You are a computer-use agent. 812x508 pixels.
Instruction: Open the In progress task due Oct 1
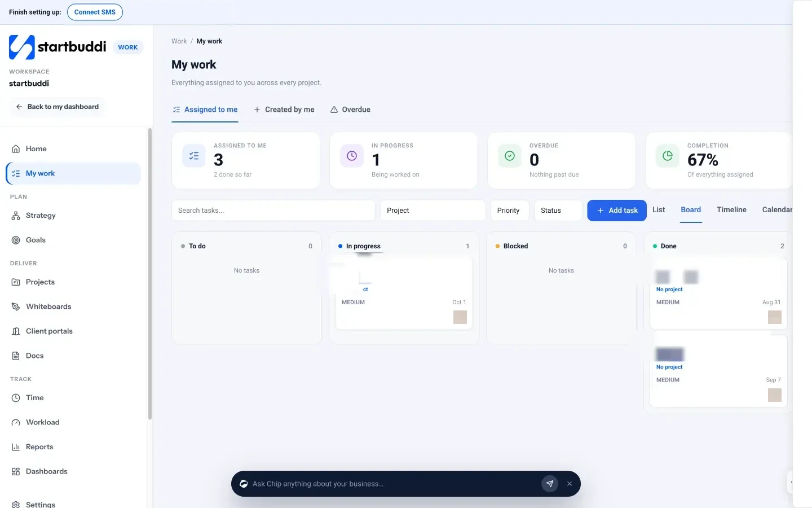tap(404, 294)
